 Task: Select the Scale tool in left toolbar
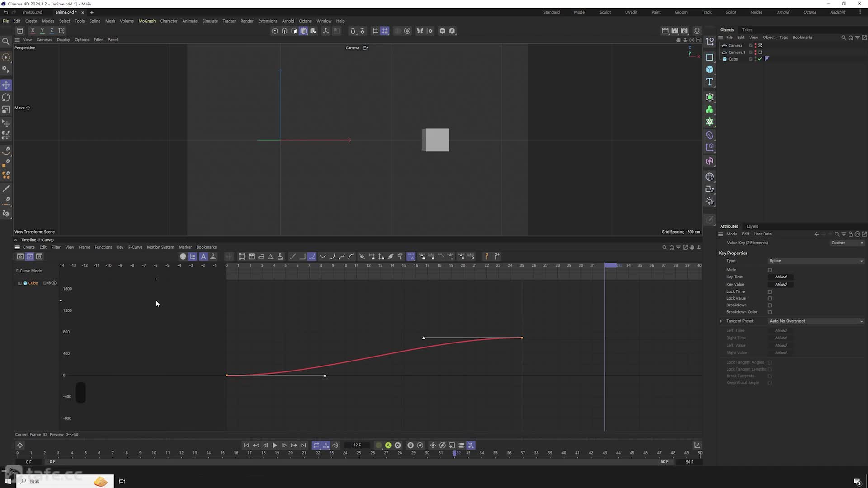pos(6,110)
